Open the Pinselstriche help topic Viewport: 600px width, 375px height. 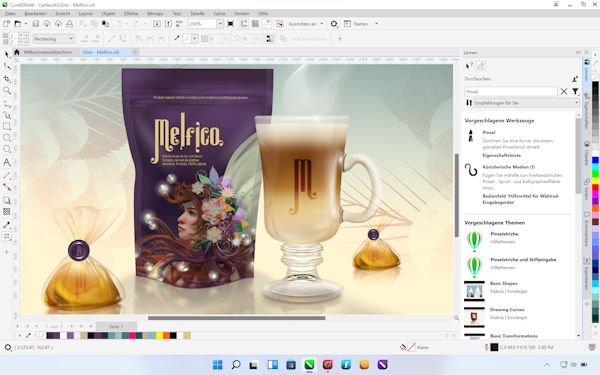[x=504, y=234]
